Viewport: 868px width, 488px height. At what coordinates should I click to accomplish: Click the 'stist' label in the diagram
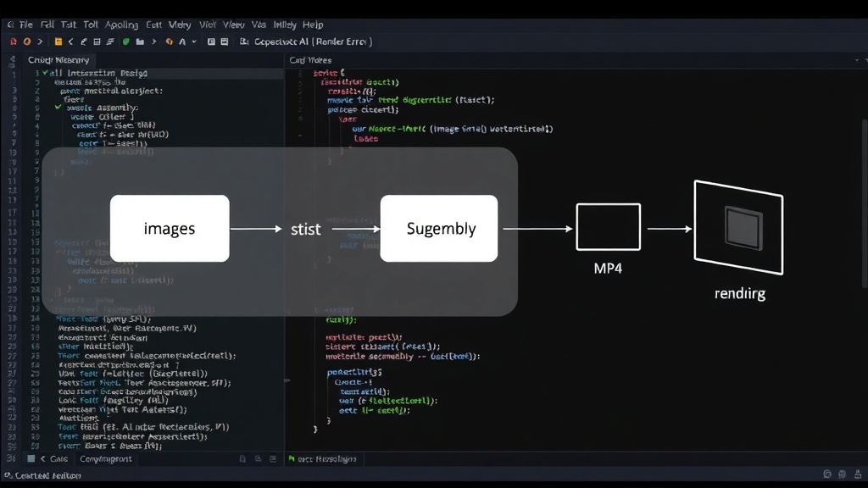(305, 229)
